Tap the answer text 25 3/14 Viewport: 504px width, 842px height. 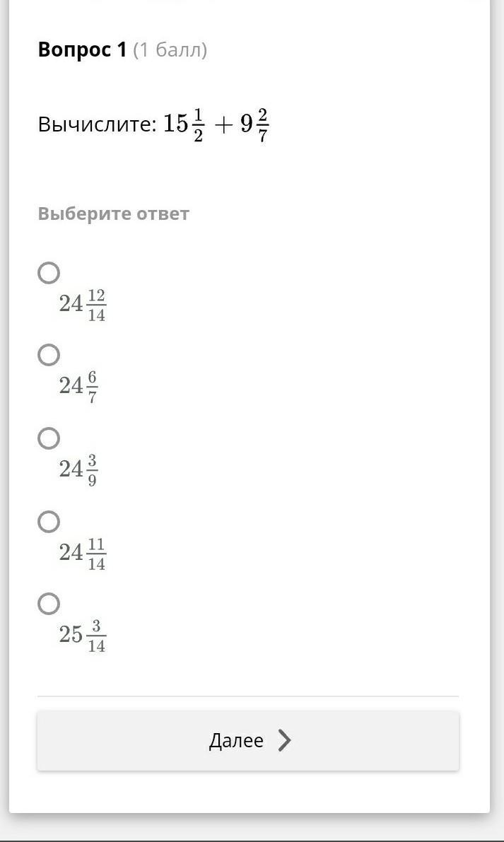[82, 636]
